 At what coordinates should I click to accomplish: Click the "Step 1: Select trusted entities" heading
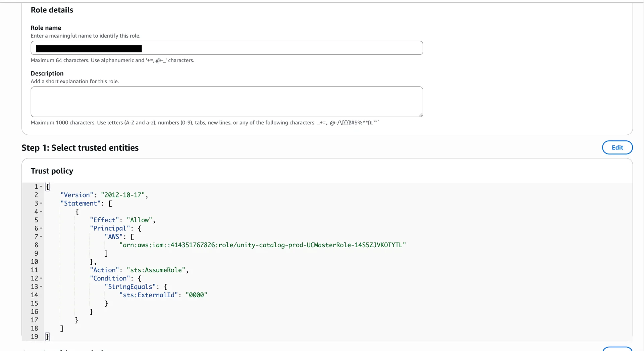[x=80, y=148]
